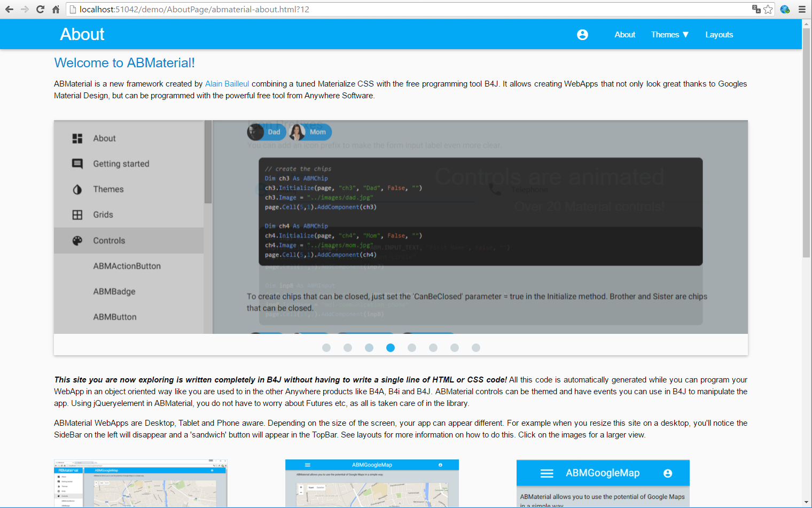Click the chips code snippet block
The image size is (812, 508).
click(x=481, y=212)
